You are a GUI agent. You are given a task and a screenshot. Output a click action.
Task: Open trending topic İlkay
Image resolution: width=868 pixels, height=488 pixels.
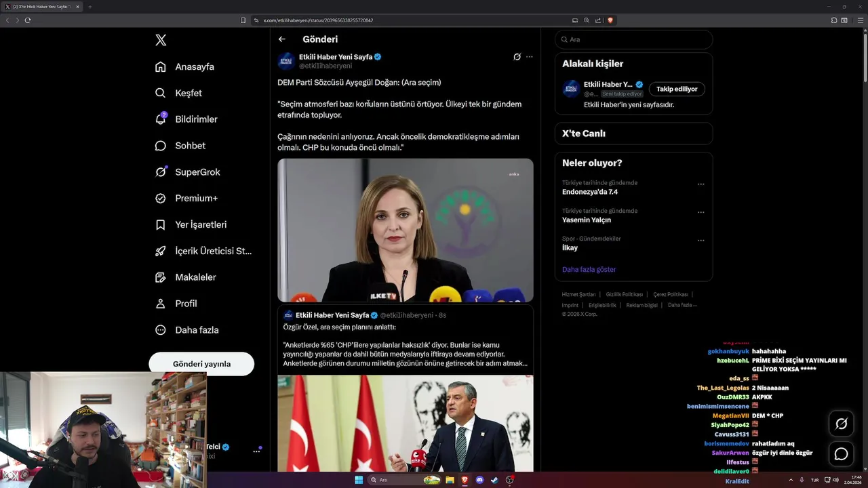pyautogui.click(x=570, y=247)
